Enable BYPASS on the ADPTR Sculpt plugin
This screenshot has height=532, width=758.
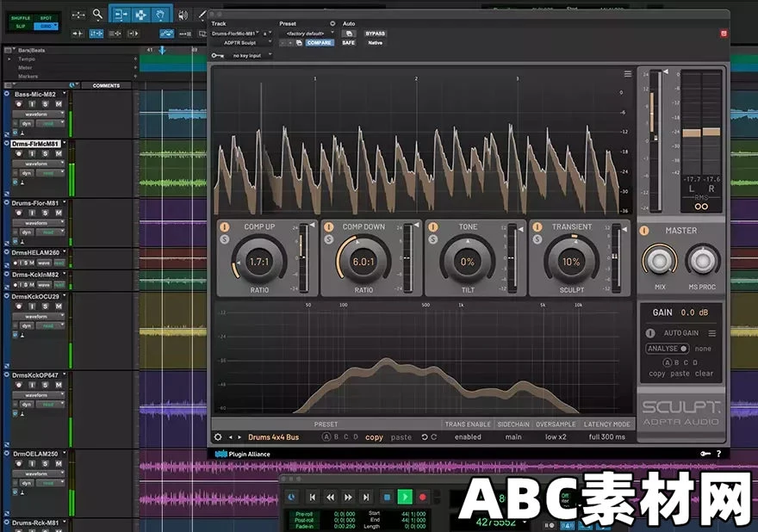376,33
